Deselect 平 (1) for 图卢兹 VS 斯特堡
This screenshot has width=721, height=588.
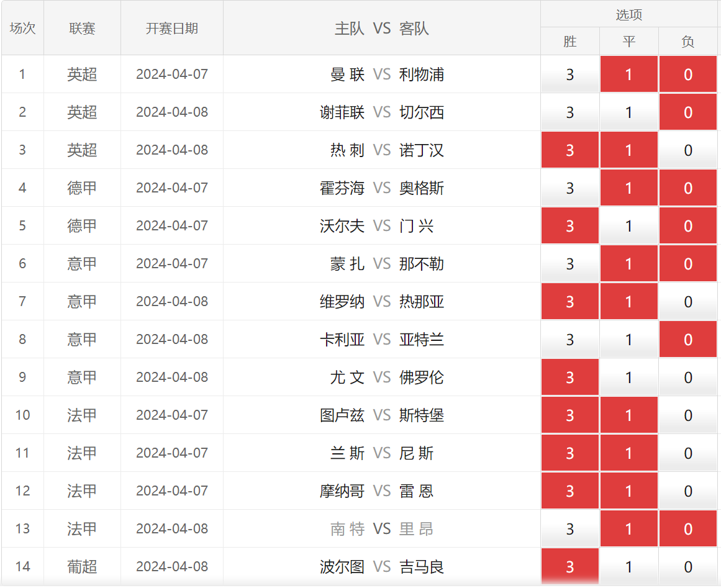[x=629, y=415]
